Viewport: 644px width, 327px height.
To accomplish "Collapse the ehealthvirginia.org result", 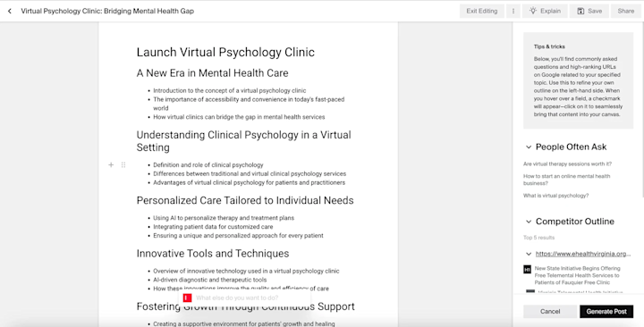I will (529, 254).
